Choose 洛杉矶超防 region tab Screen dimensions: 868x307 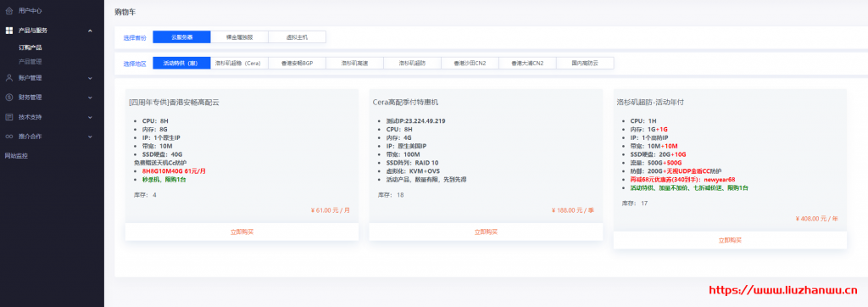412,63
